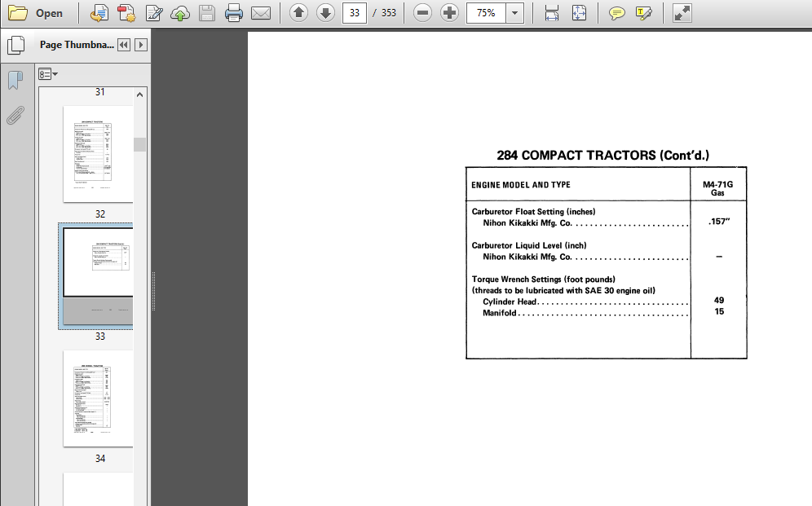The height and width of the screenshot is (506, 812).
Task: Click the Manifold value 15
Action: point(719,311)
